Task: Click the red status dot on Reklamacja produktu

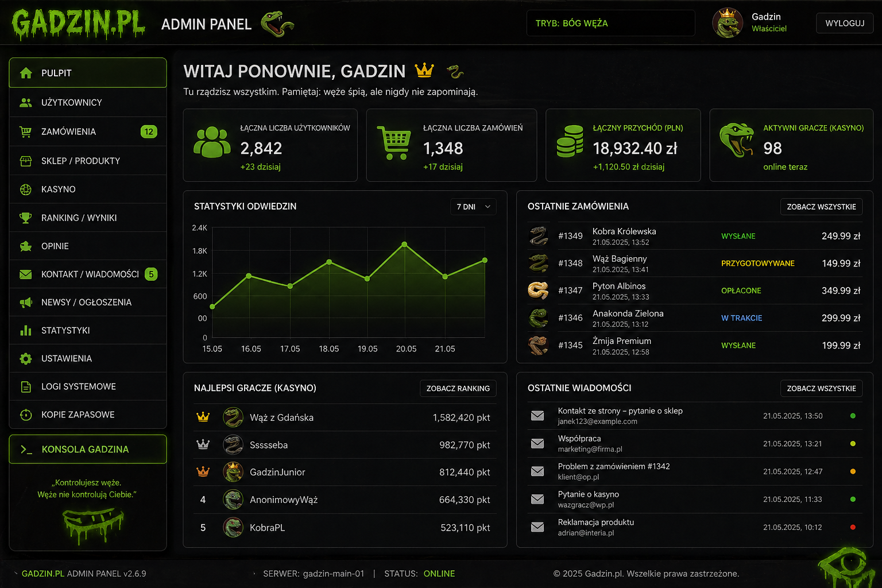Action: [x=852, y=527]
